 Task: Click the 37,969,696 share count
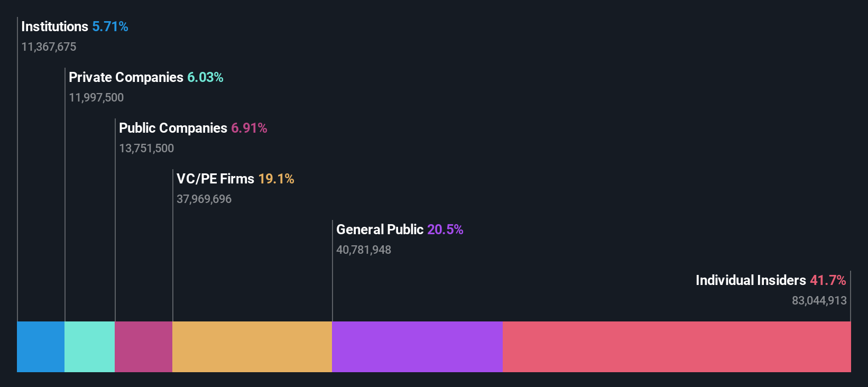click(204, 199)
